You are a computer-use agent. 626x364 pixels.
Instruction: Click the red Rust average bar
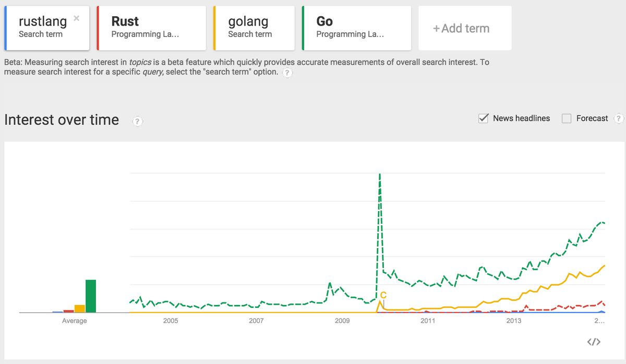[x=68, y=311]
